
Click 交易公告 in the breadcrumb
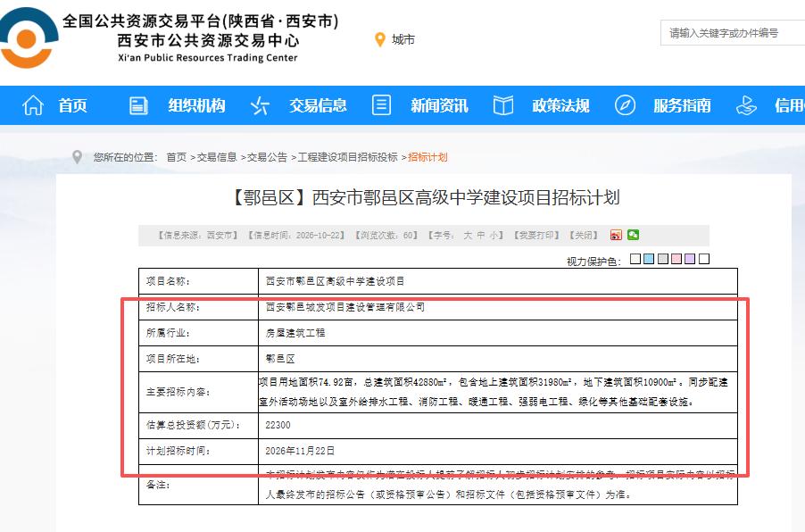[267, 157]
